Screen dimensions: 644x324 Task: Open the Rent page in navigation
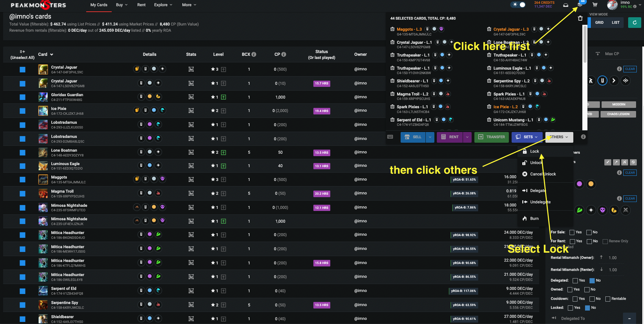point(141,5)
